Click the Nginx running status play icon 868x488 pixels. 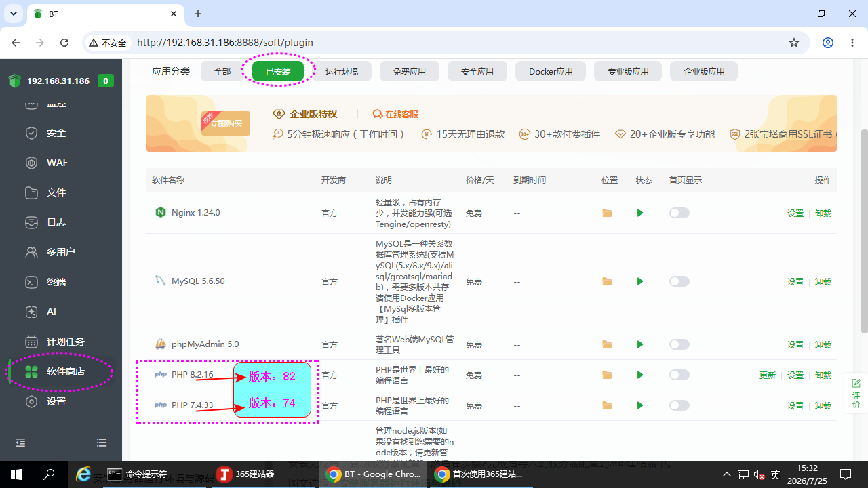click(639, 213)
